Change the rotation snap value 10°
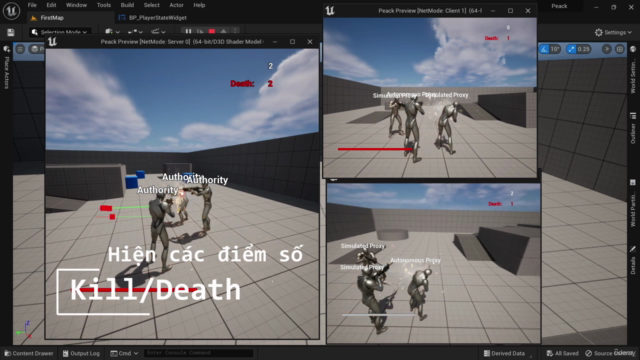 (555, 49)
